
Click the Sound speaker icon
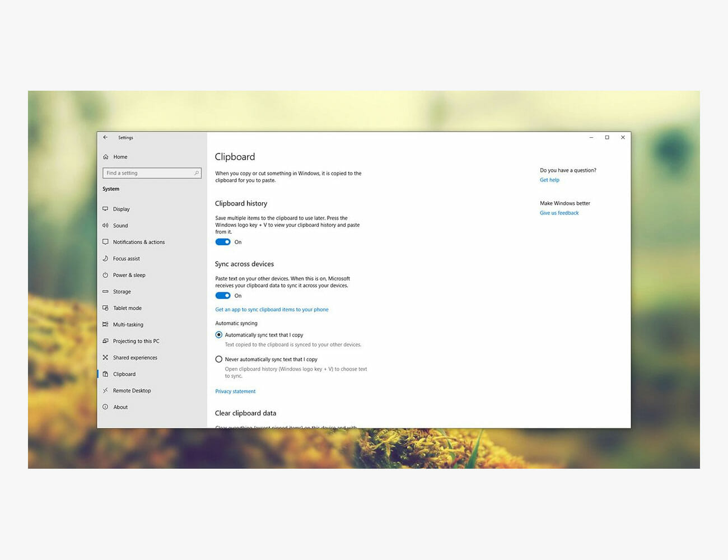coord(105,226)
